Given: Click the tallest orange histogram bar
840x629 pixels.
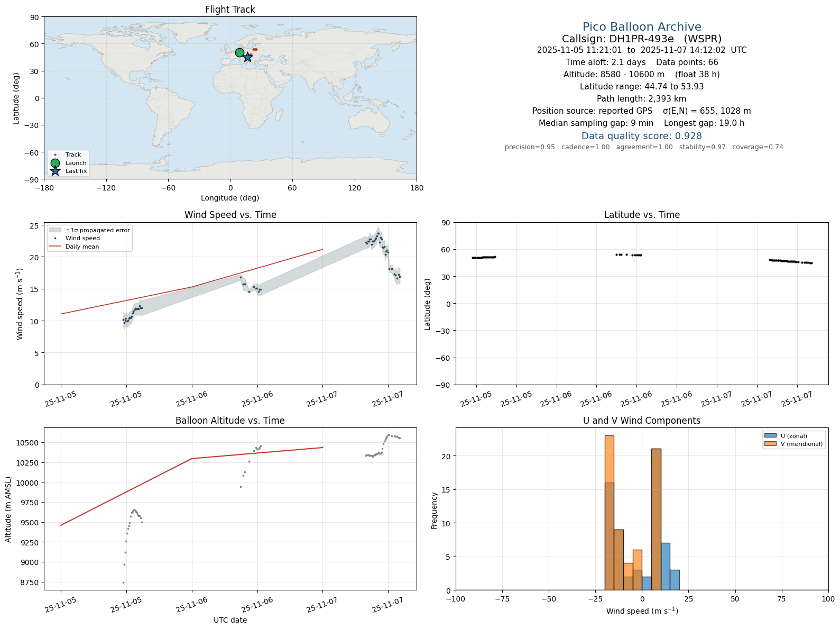Looking at the screenshot, I should click(x=610, y=513).
